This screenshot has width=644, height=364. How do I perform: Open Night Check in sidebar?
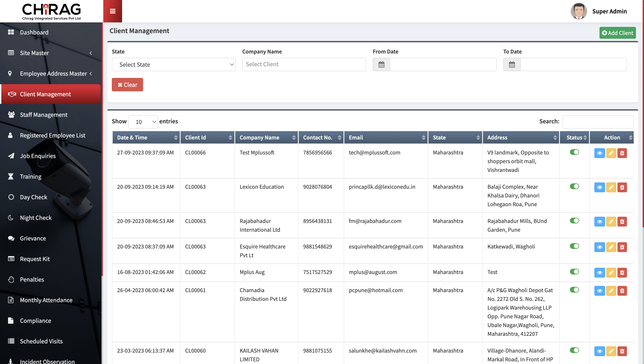[x=51, y=218]
